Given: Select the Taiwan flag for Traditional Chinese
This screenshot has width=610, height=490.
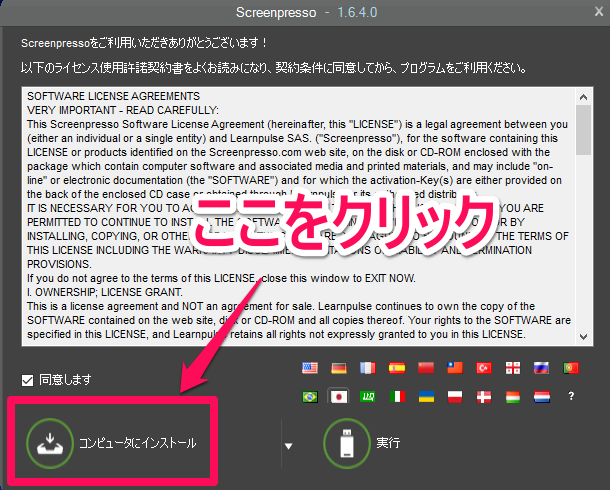Looking at the screenshot, I should [x=455, y=368].
